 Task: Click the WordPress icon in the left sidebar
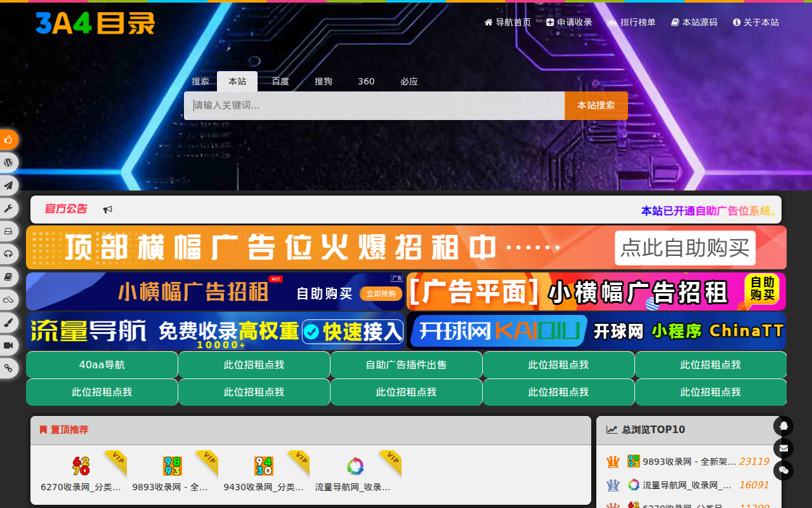pyautogui.click(x=8, y=162)
